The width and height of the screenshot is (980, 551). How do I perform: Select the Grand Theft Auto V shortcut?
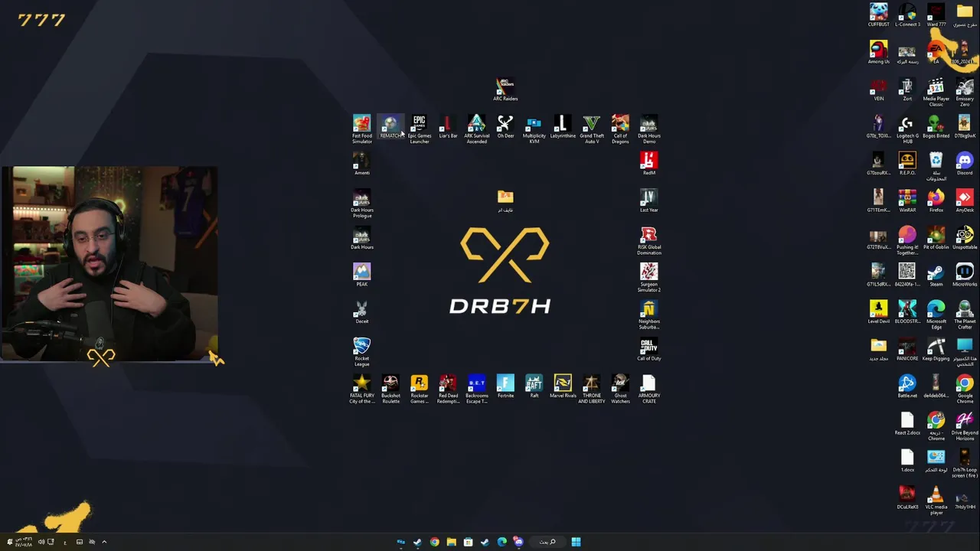tap(592, 129)
